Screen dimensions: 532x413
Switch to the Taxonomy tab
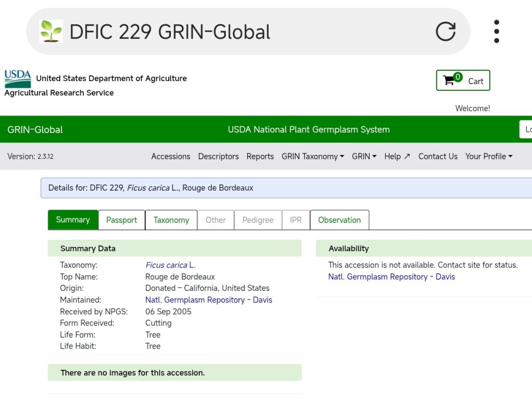coord(171,220)
